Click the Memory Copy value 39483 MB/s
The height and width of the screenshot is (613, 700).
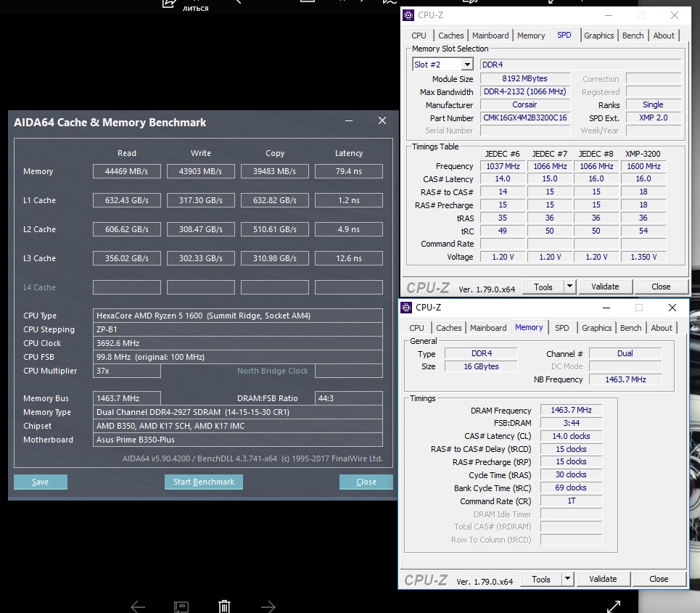tap(274, 171)
